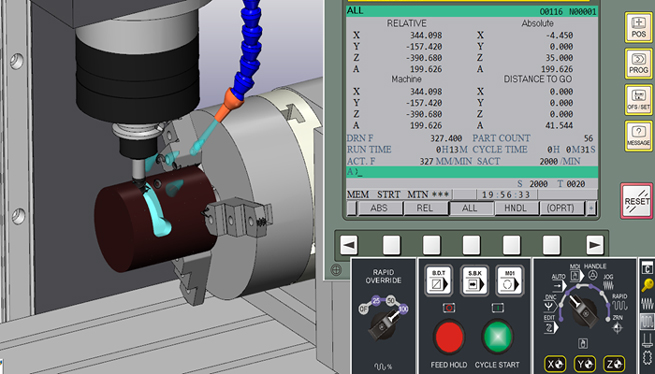Toggle the B.D.T block delete key
Viewport: 655px width, 374px height.
[x=438, y=281]
